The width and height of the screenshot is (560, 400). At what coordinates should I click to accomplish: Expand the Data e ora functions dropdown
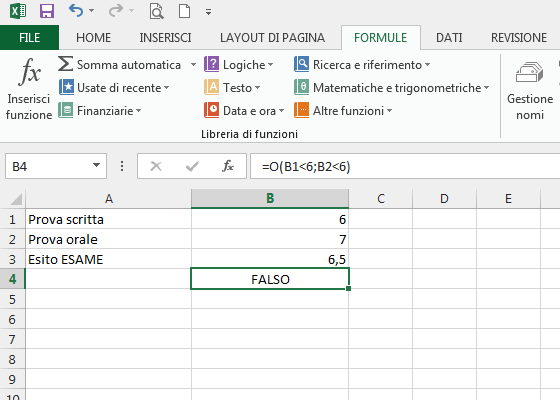click(x=244, y=111)
